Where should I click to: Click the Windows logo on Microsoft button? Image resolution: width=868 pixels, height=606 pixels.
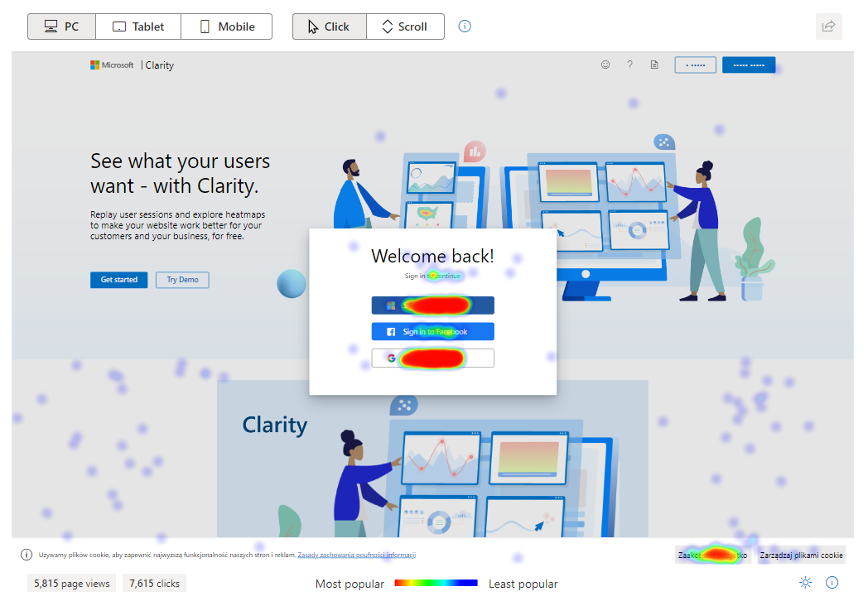(x=391, y=305)
